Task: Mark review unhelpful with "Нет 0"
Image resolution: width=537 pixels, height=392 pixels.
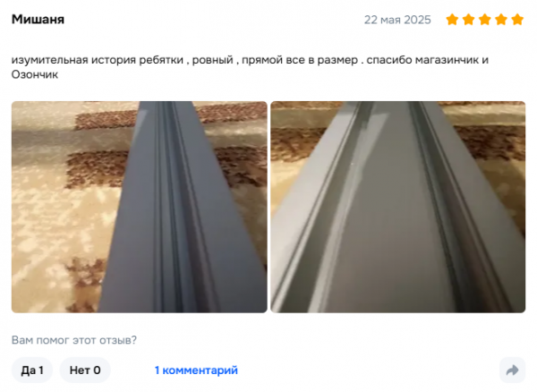Action: (x=85, y=371)
